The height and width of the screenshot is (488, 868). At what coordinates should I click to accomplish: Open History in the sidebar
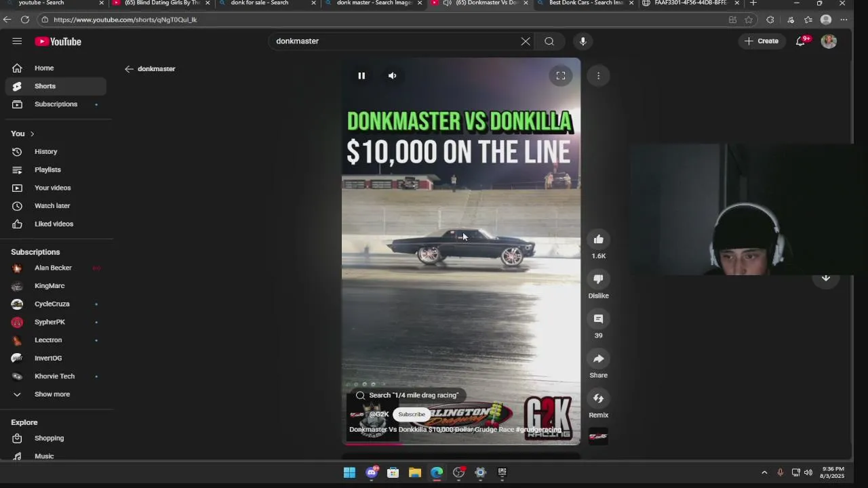(x=56, y=152)
